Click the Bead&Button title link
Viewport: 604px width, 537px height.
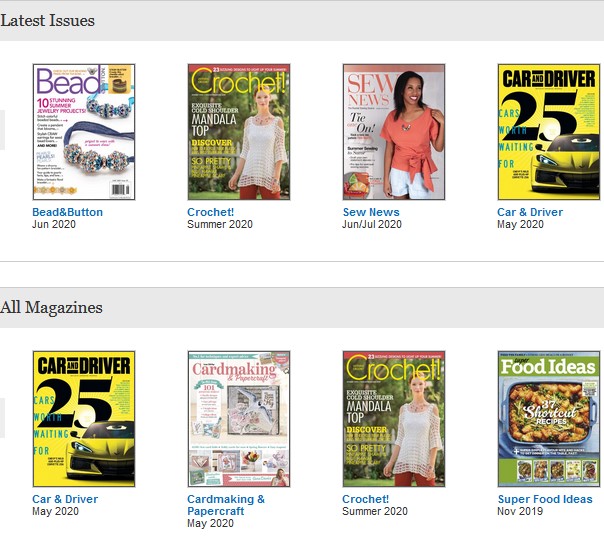pos(67,212)
